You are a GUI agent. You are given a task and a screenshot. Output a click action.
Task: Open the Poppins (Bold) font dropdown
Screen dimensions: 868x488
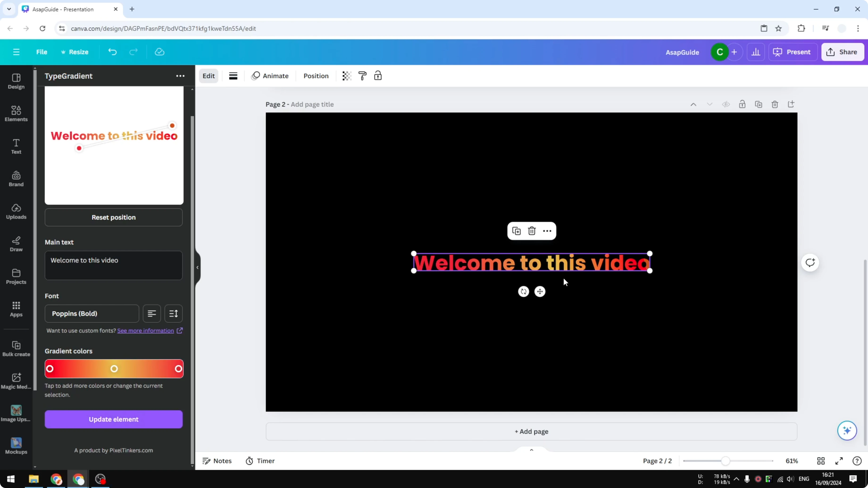(92, 314)
